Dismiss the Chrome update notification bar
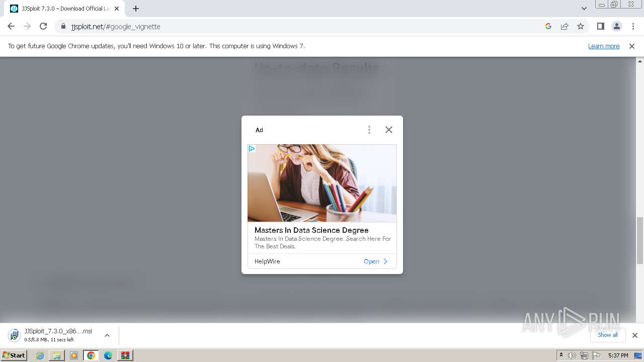The width and height of the screenshot is (644, 362). click(632, 46)
